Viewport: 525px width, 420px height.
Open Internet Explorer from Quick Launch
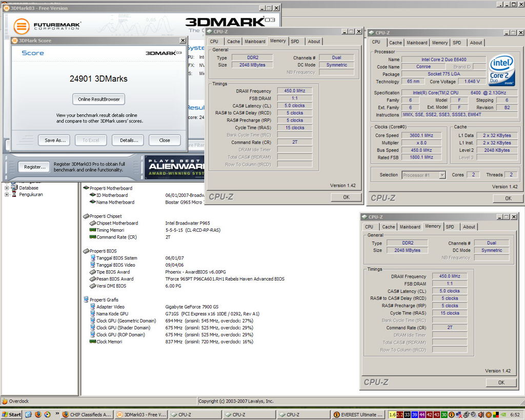[x=29, y=414]
